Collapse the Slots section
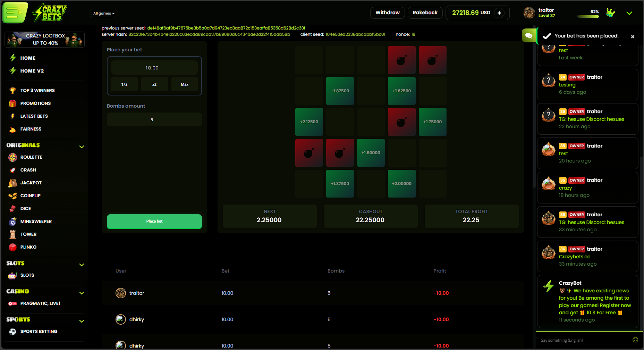 [x=82, y=265]
